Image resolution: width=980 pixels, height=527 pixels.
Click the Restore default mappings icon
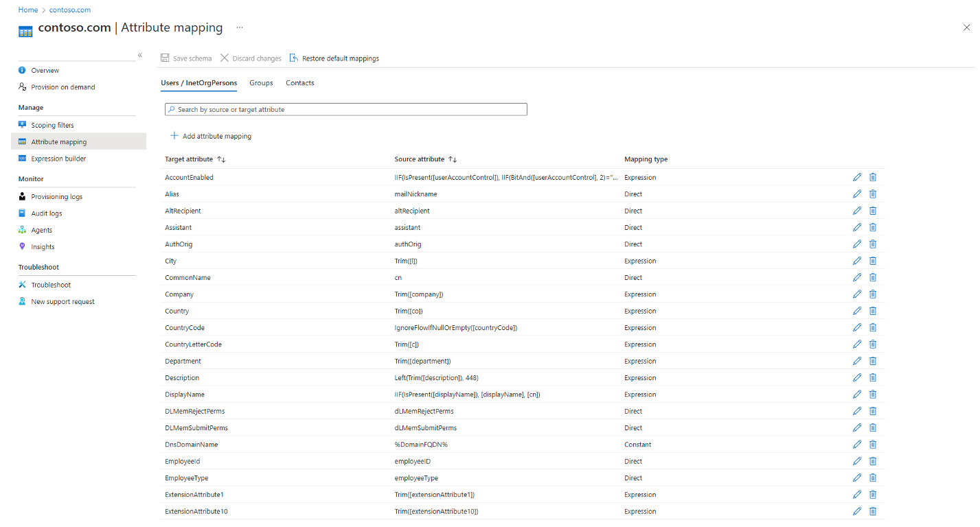294,58
